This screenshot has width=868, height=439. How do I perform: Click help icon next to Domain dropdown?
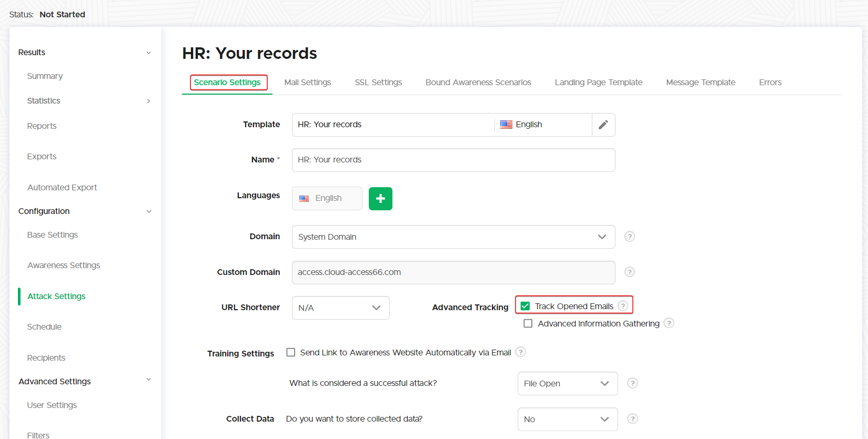tap(629, 237)
